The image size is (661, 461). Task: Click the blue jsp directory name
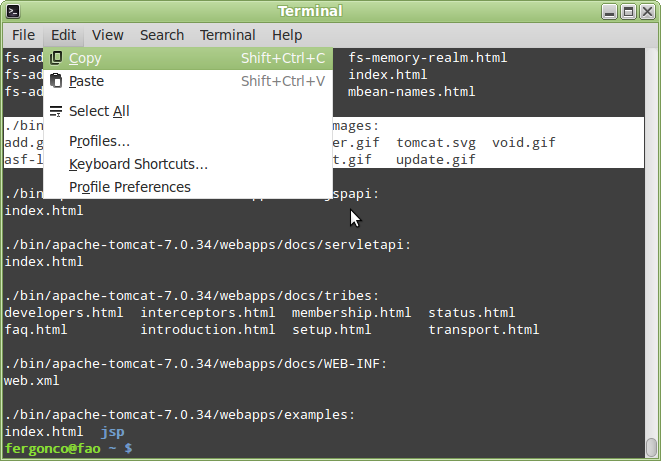point(112,432)
